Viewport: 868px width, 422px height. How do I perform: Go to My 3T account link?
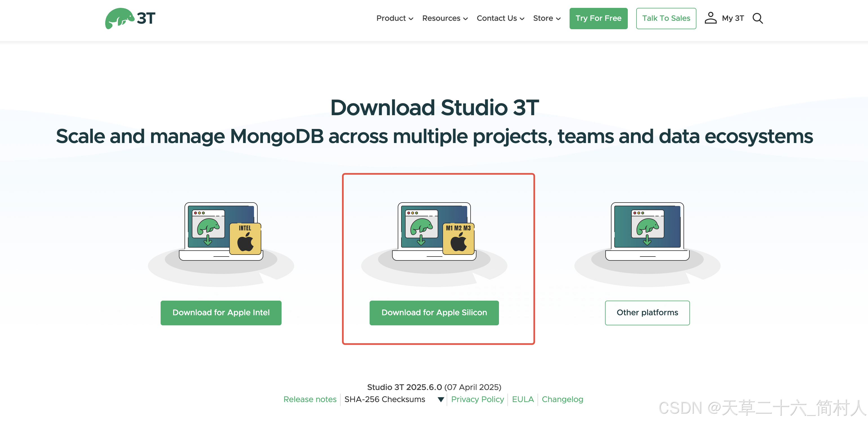[x=732, y=18]
